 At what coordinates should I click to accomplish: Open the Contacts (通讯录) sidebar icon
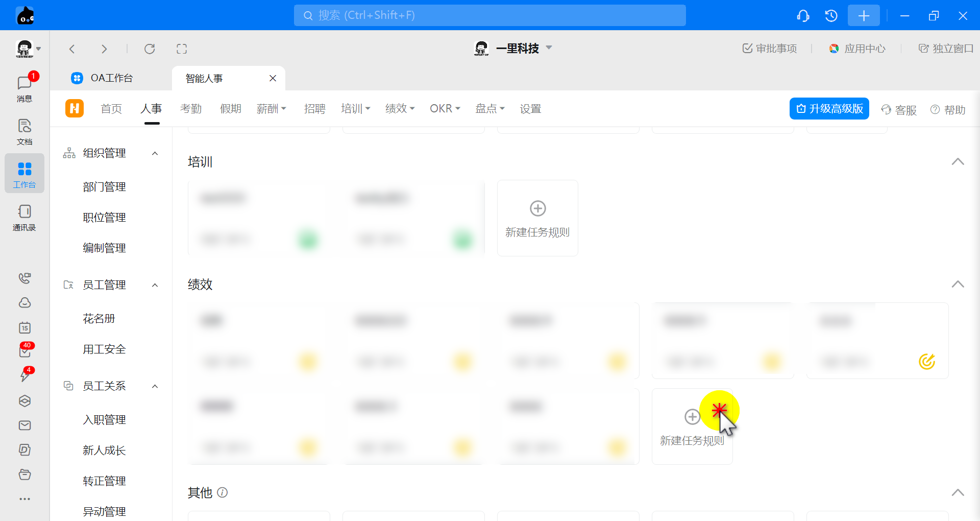click(x=24, y=217)
